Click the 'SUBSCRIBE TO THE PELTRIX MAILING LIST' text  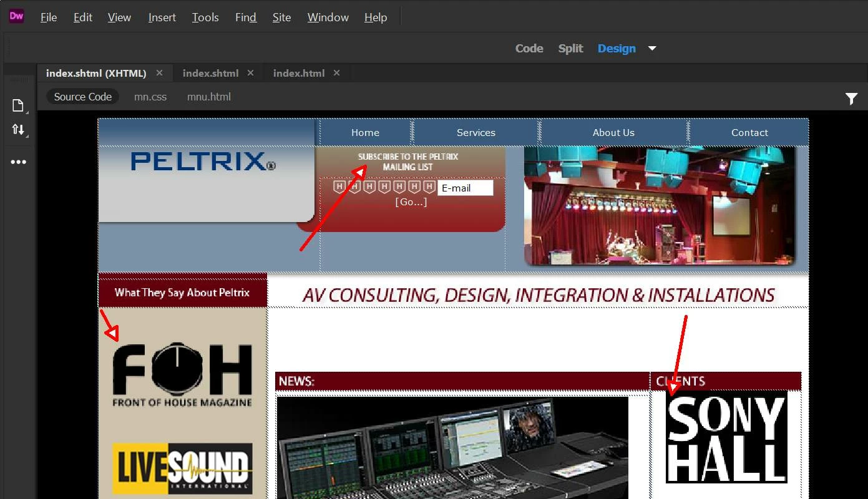(408, 162)
